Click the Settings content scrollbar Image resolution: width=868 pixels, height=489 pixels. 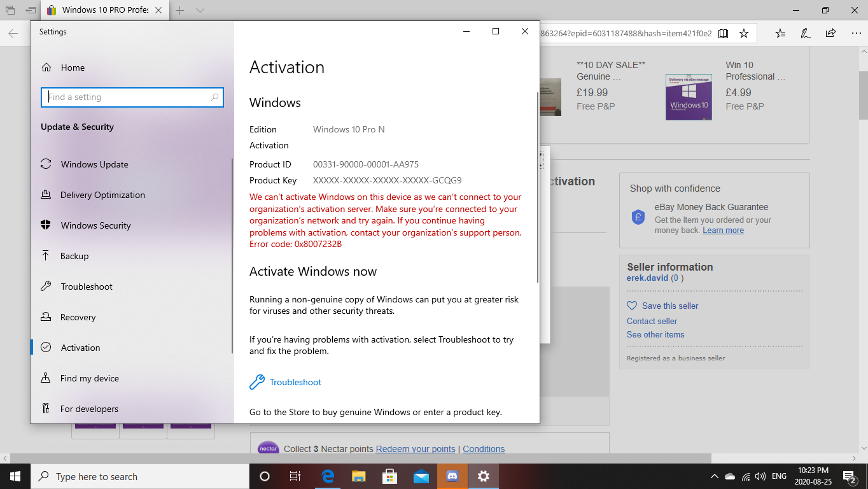[538, 187]
